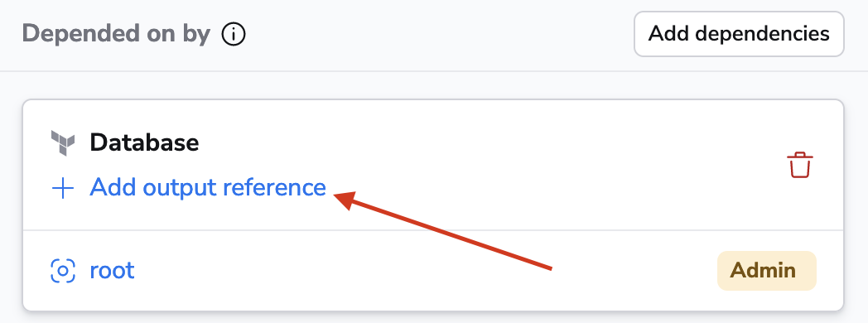
Task: Open the root space link
Action: coord(113,271)
